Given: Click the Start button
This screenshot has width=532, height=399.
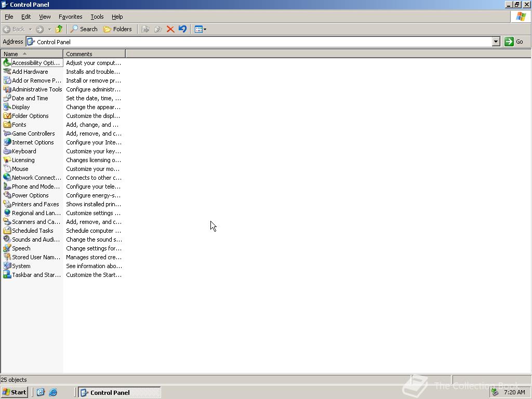Looking at the screenshot, I should point(14,392).
